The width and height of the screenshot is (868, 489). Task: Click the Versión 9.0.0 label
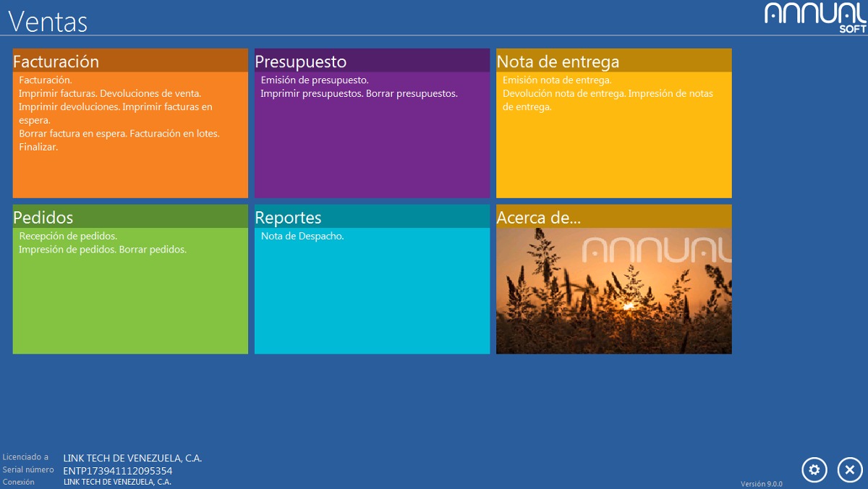[761, 484]
